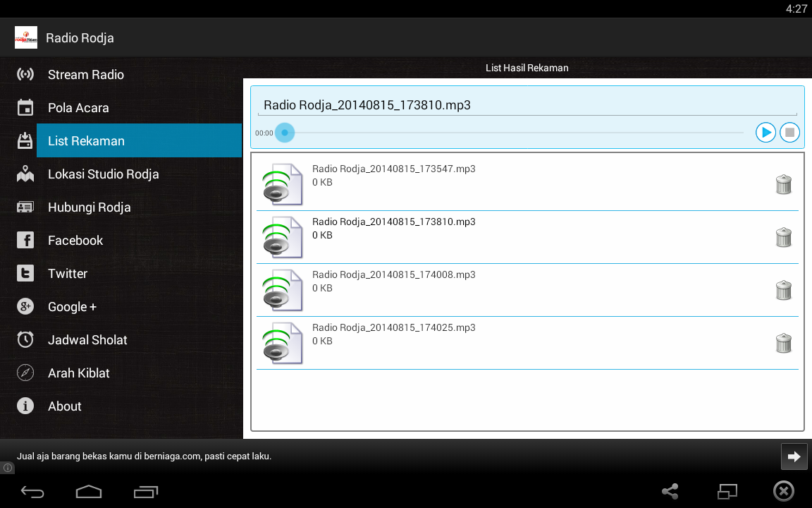Click the Facebook logo icon in sidebar
812x508 pixels.
coord(25,240)
